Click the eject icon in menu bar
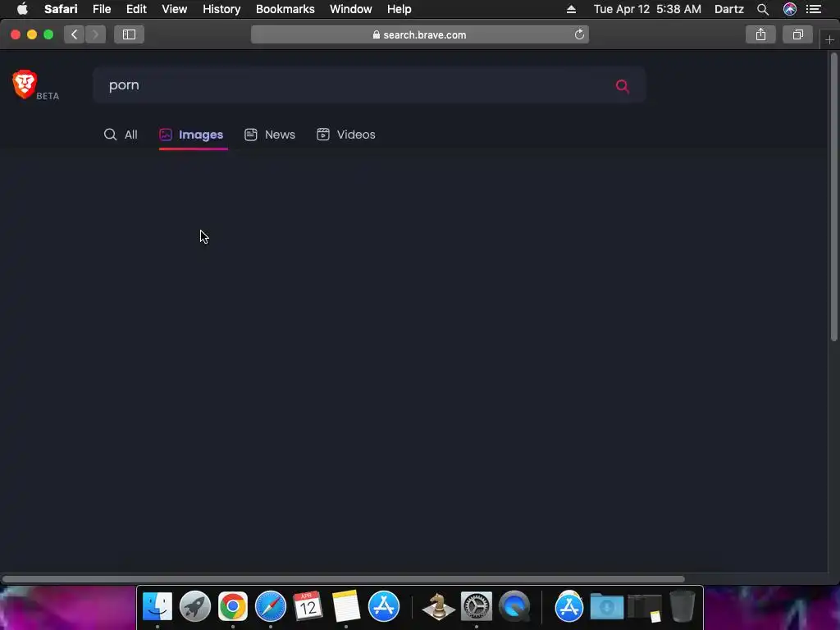Viewport: 840px width, 630px height. (571, 9)
